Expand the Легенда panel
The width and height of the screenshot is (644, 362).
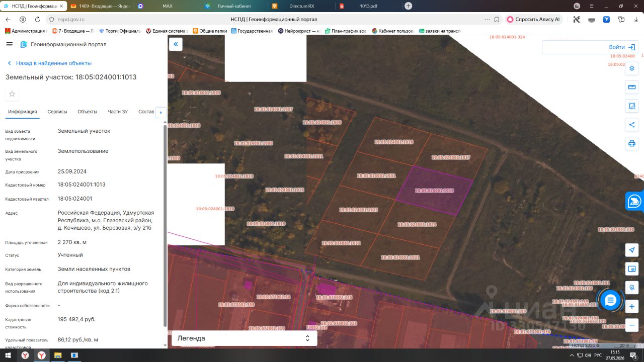tap(245, 338)
